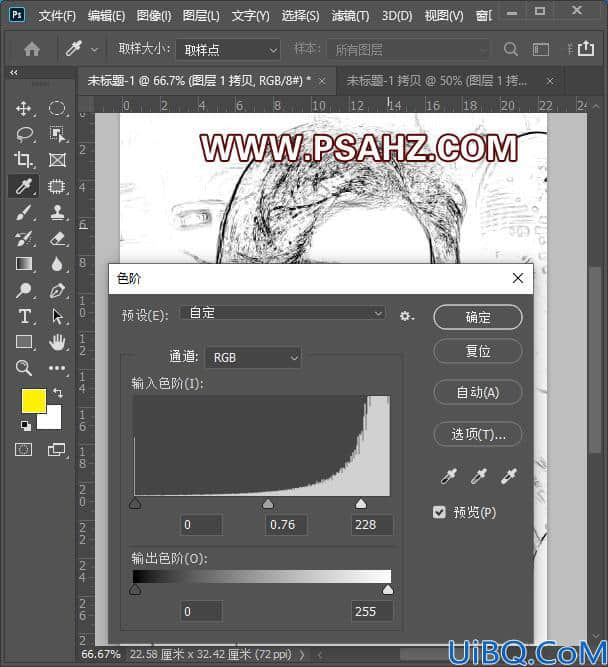608x667 pixels.
Task: Open the 取样大小 sample size dropdown
Action: click(228, 50)
